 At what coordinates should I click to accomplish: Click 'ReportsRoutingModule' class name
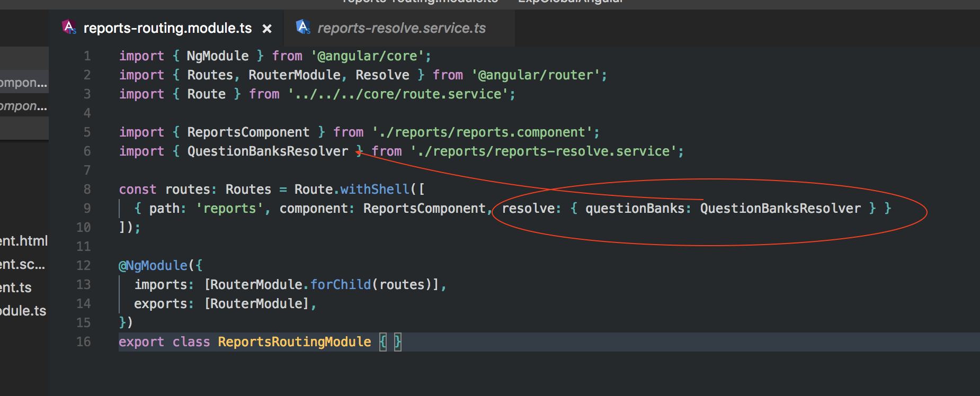[295, 342]
